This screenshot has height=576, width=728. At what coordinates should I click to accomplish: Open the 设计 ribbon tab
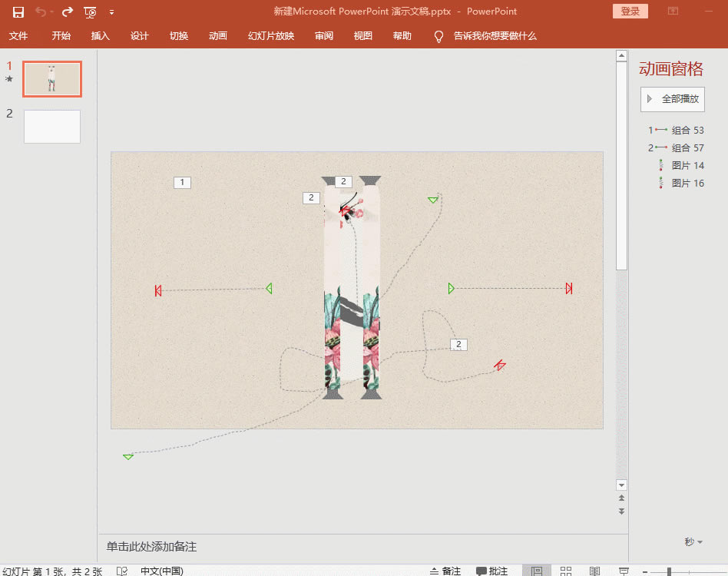pos(139,36)
